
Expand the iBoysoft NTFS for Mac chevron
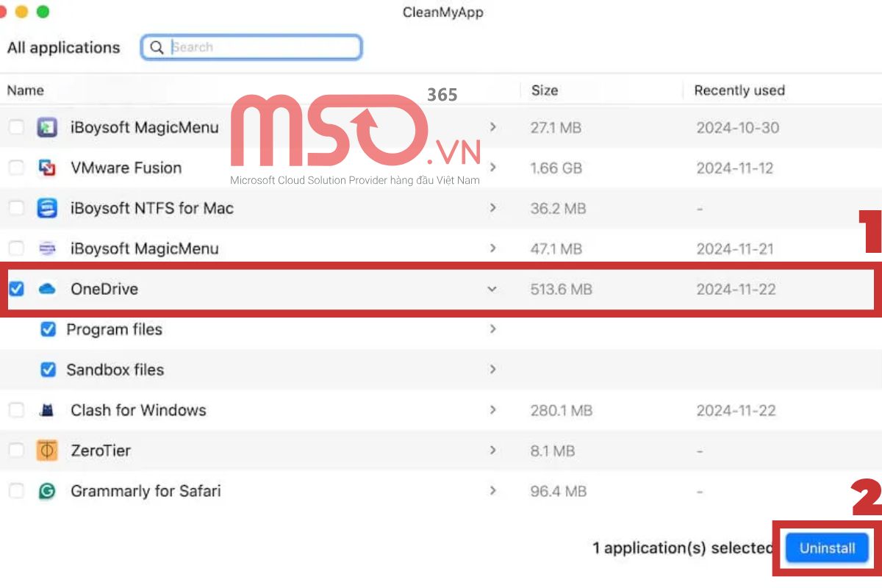tap(492, 208)
